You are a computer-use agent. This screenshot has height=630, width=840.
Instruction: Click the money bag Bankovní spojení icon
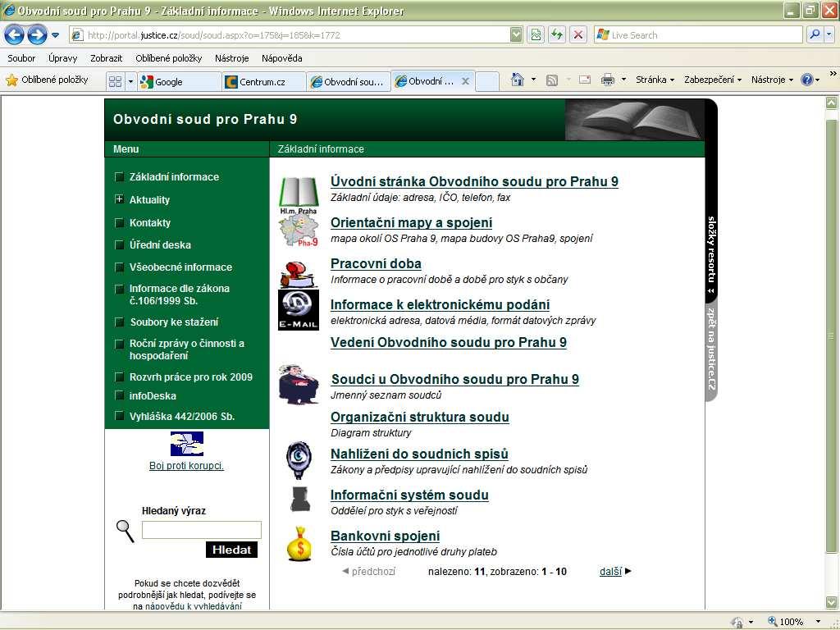click(x=299, y=544)
